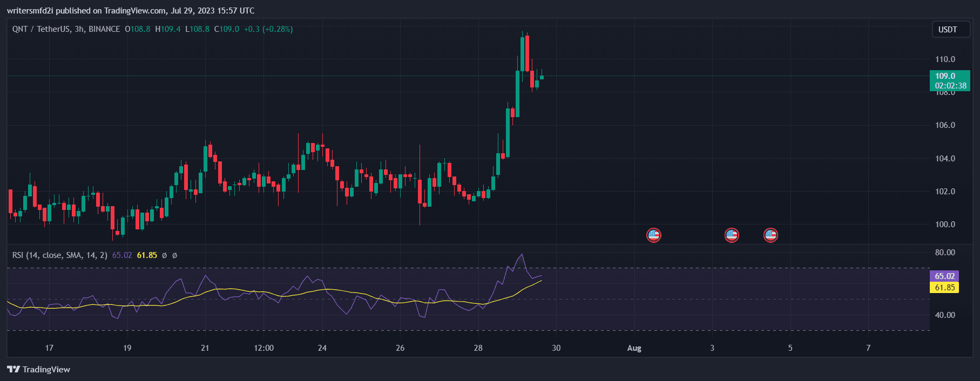Click the Aug label on time axis
This screenshot has width=980, height=381.
click(634, 348)
